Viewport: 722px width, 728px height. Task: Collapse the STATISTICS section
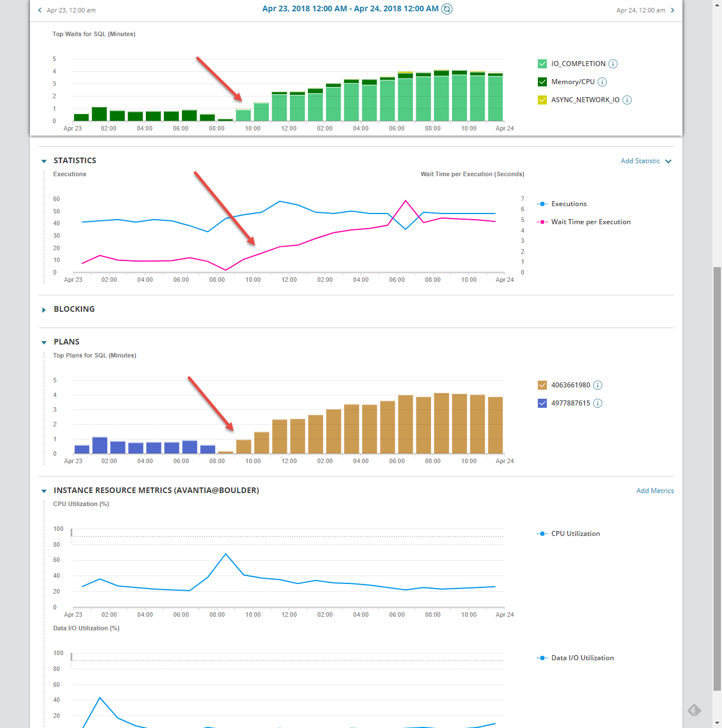tap(44, 161)
